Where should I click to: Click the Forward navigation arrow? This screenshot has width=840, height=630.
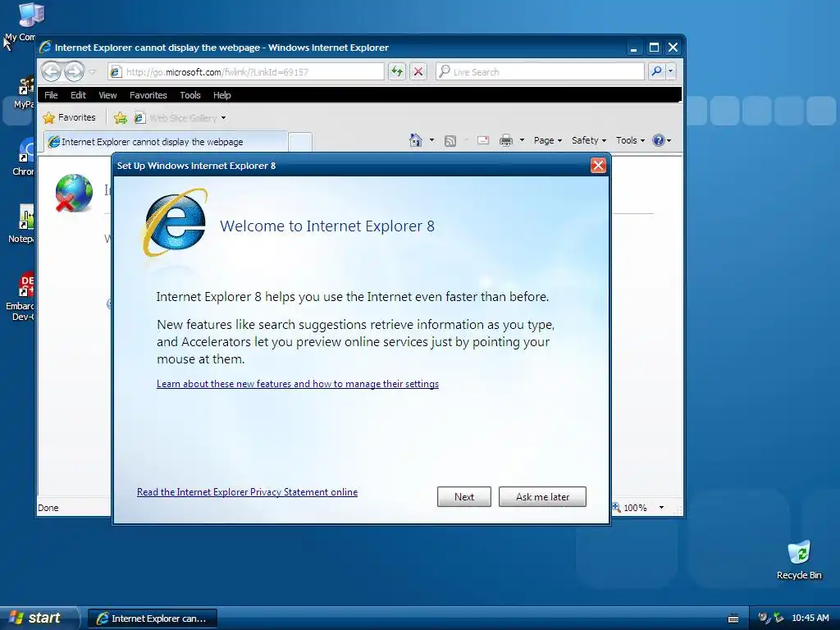pos(74,71)
